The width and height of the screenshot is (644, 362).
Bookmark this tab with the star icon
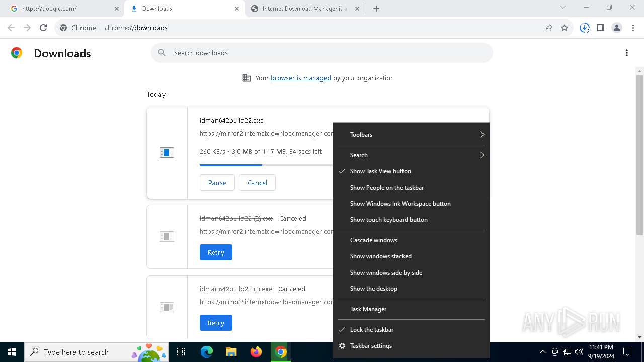(x=565, y=28)
